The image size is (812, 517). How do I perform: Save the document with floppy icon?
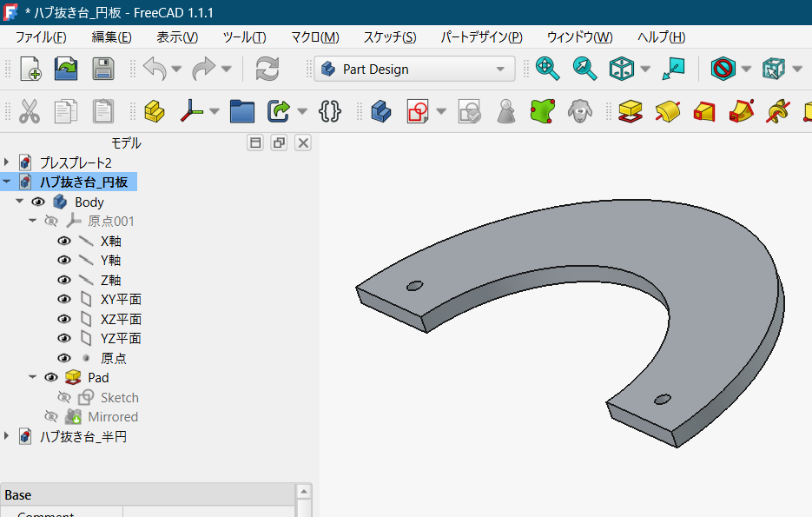tap(103, 69)
